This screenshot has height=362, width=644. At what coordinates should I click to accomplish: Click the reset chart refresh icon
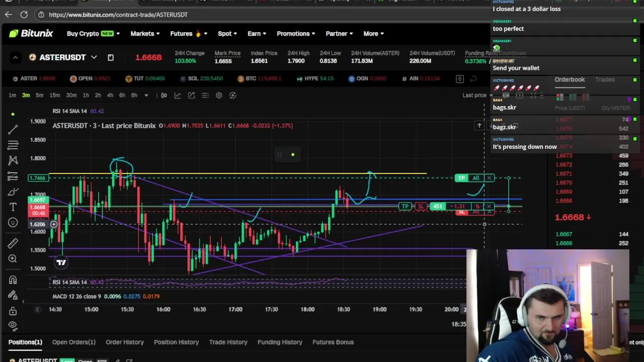coord(232,96)
